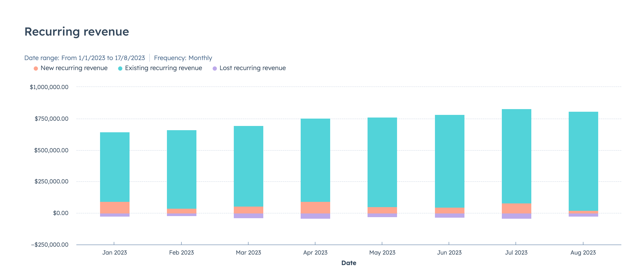Click the Jul 2023 new revenue orange segment

click(517, 208)
